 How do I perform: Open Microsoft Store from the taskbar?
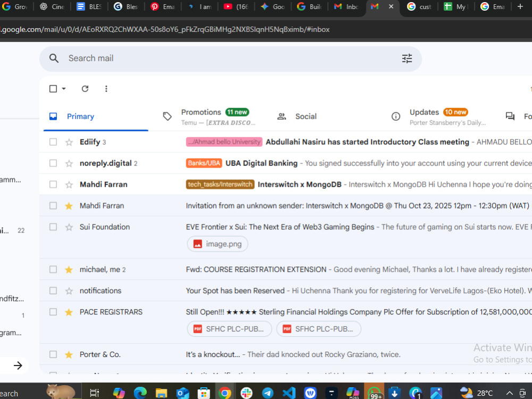point(204,393)
